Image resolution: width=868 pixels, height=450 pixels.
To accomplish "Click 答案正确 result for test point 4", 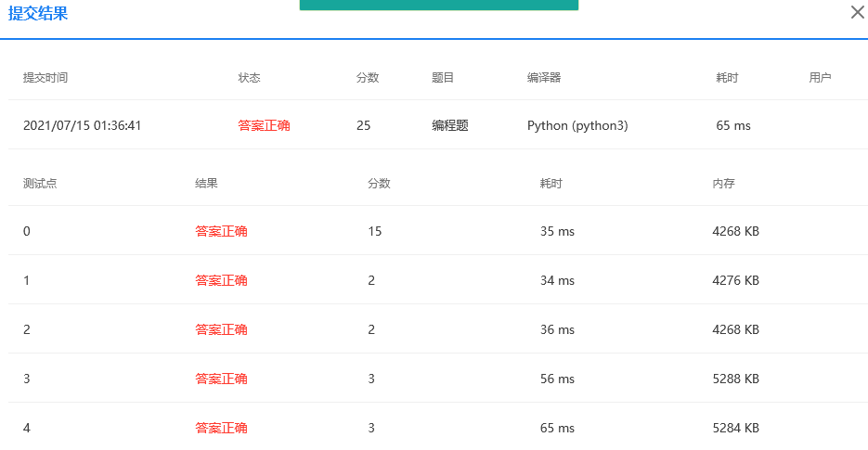I will coord(221,429).
